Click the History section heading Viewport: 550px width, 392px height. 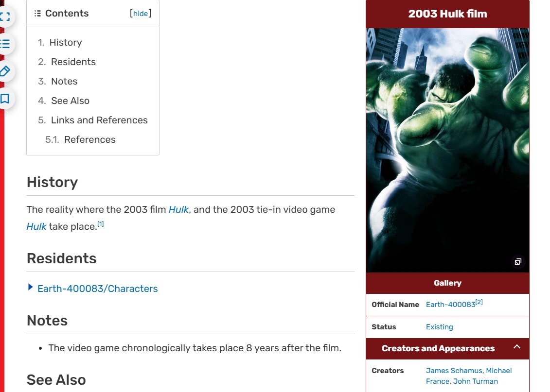tap(52, 182)
